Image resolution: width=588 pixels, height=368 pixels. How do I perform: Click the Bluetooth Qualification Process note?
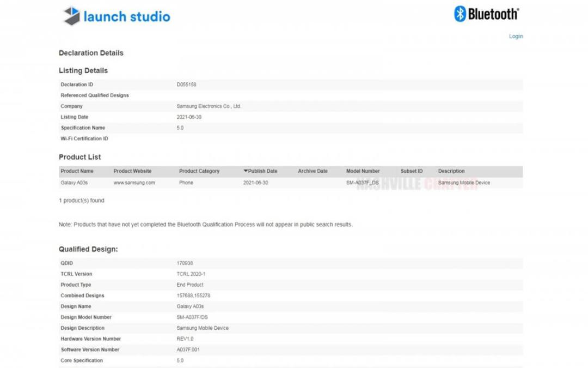pos(205,225)
